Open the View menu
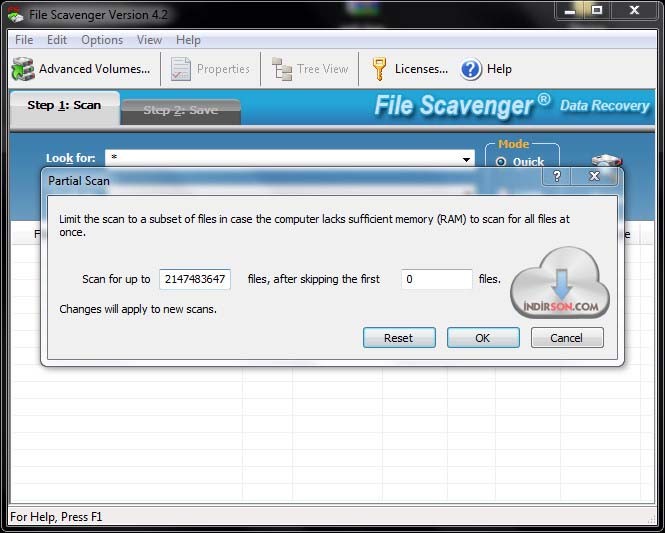The height and width of the screenshot is (533, 665). tap(149, 40)
